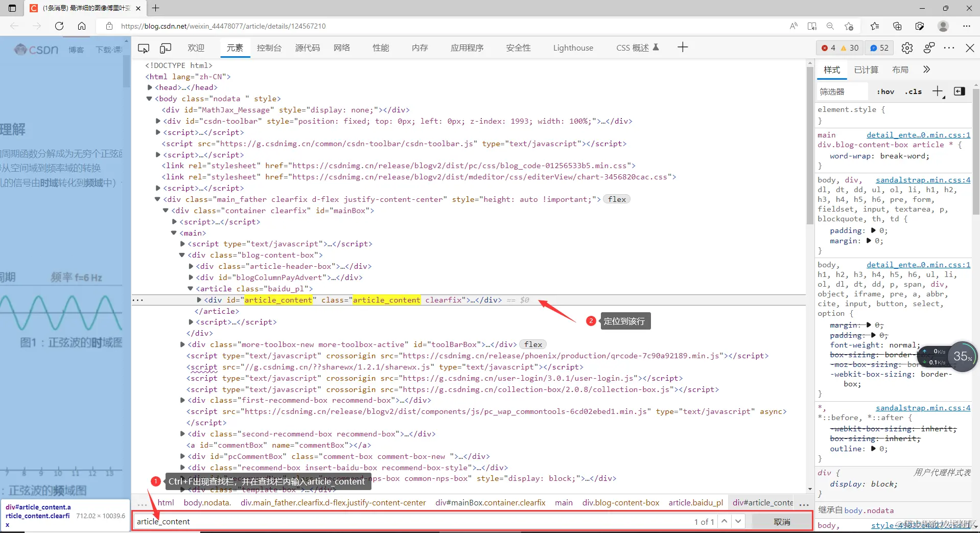Add a new DevTools tab with plus icon
The width and height of the screenshot is (980, 533).
point(683,48)
